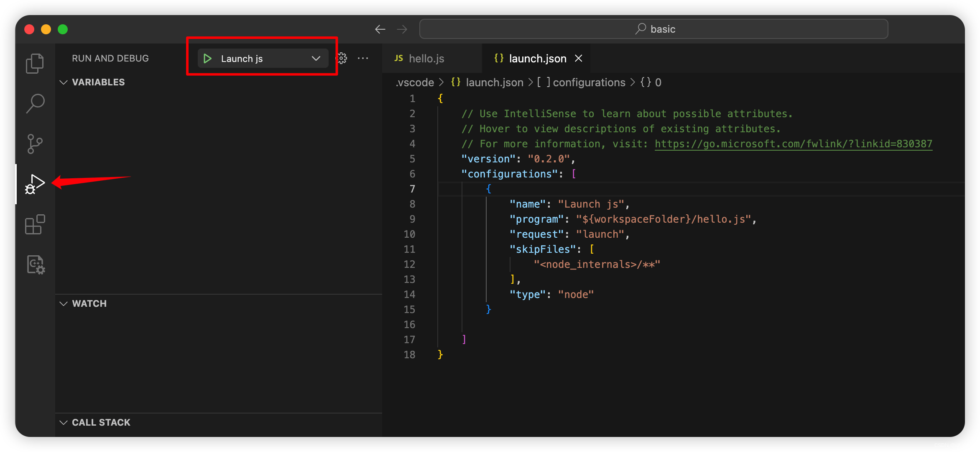This screenshot has width=980, height=452.
Task: Go back with the left arrow
Action: tap(380, 29)
